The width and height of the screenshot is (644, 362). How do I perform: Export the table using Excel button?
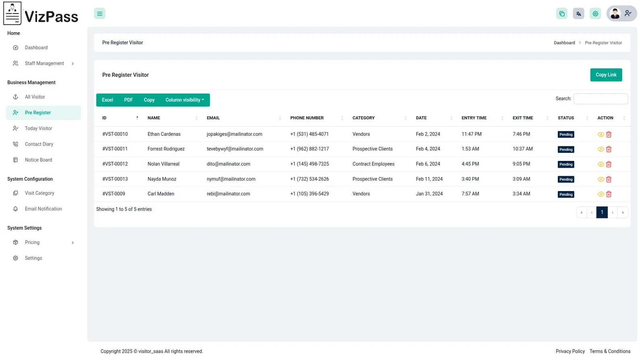107,100
